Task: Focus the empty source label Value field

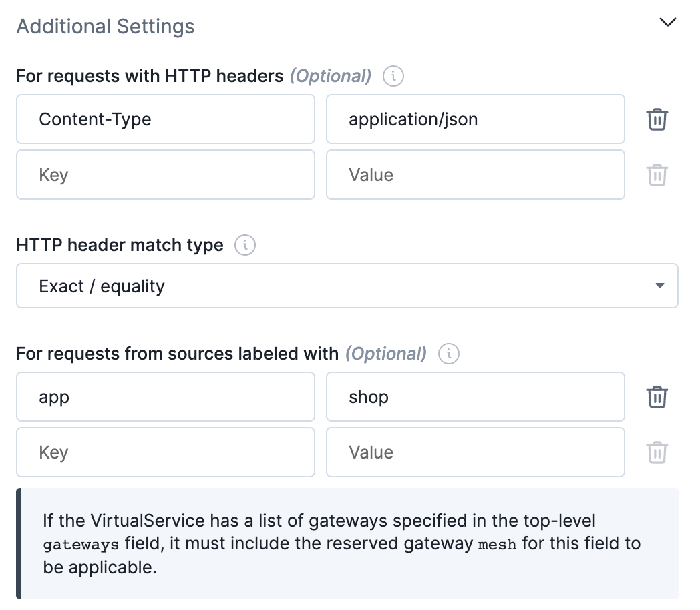Action: coord(475,452)
